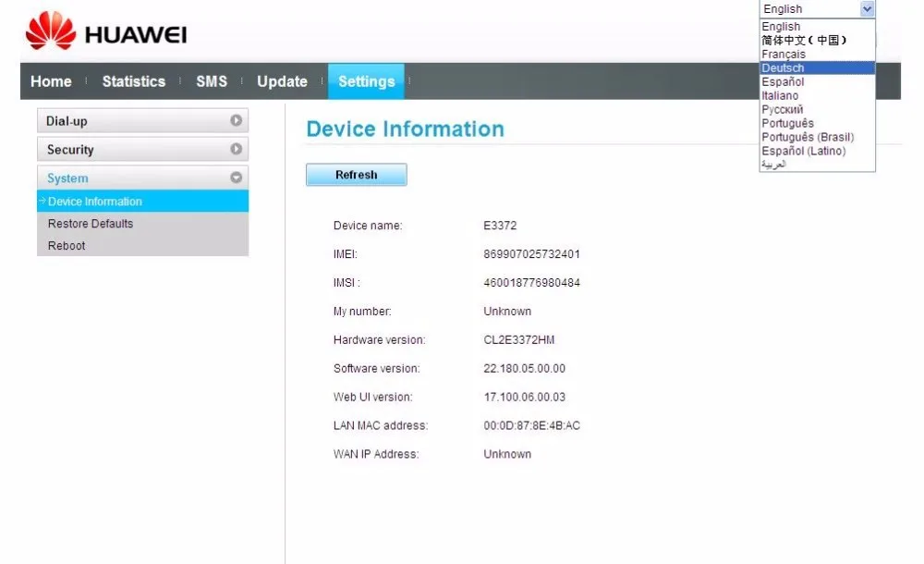Image resolution: width=924 pixels, height=564 pixels.
Task: Choose Português from language list
Action: click(x=817, y=123)
